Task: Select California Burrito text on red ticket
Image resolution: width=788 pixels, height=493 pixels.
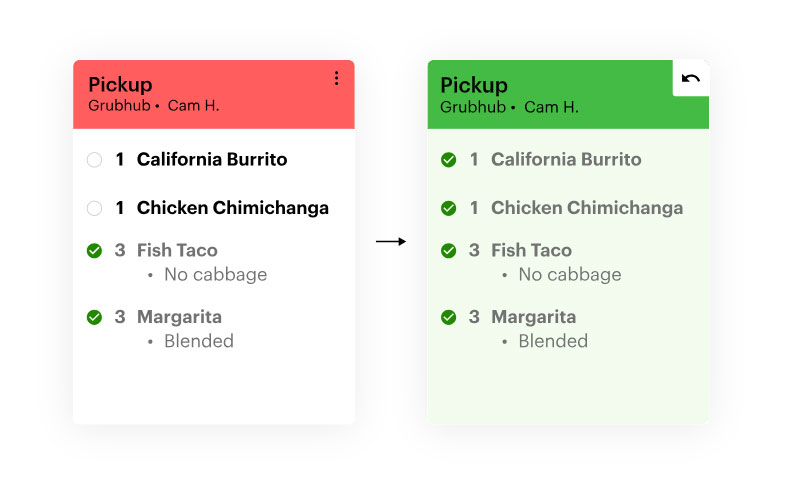Action: coord(212,160)
